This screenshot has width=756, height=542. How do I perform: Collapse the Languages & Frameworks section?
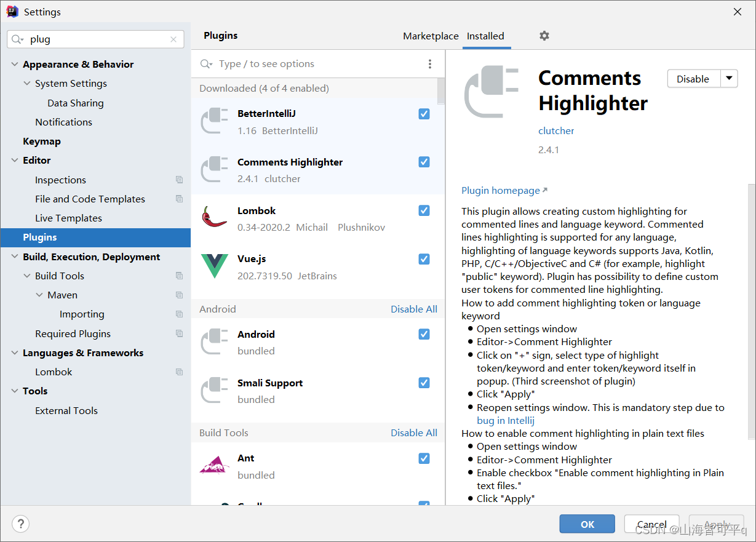[x=15, y=353]
